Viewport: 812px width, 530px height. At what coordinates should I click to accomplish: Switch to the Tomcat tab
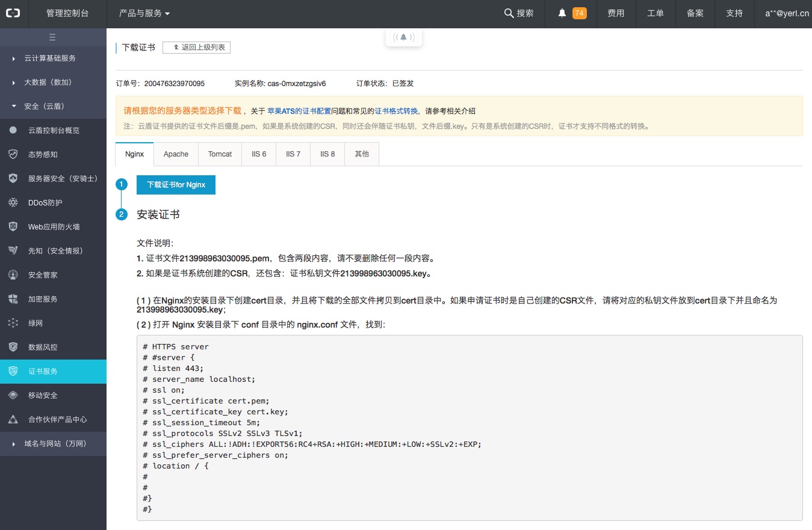click(x=220, y=154)
